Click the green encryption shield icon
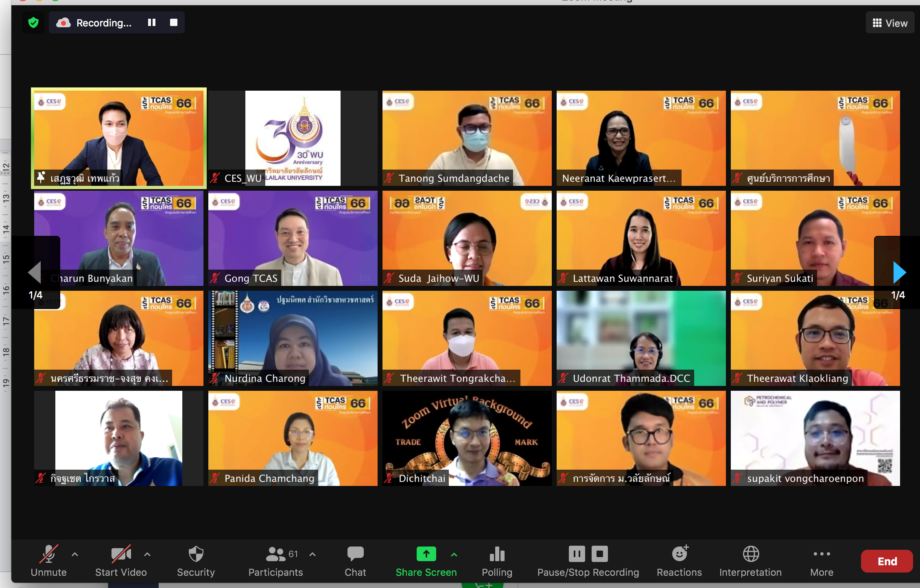Image resolution: width=920 pixels, height=588 pixels. pyautogui.click(x=33, y=23)
